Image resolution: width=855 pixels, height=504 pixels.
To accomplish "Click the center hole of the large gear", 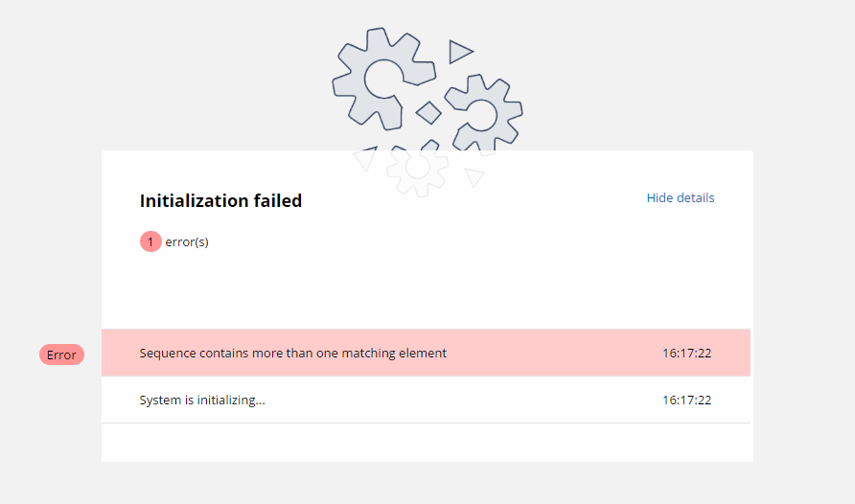I will click(x=383, y=79).
